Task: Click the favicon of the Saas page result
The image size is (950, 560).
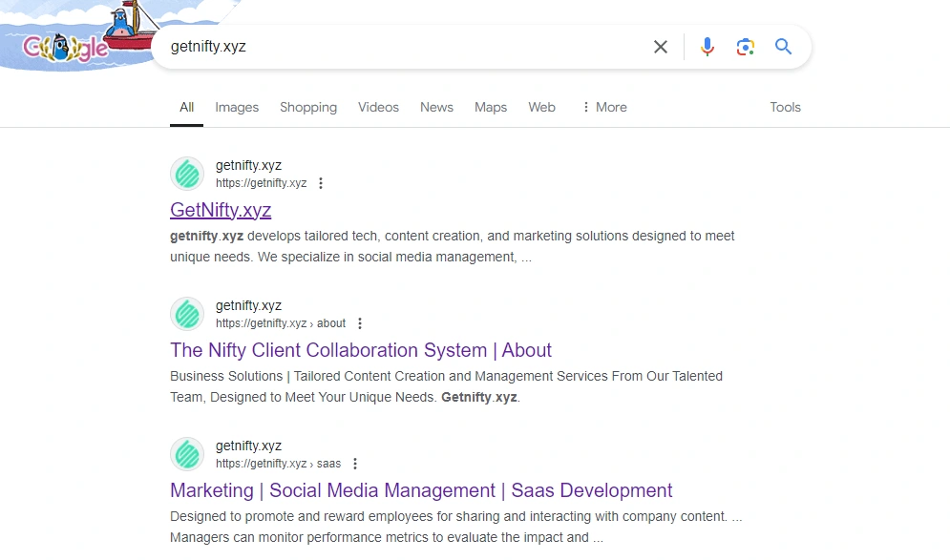Action: pos(187,454)
